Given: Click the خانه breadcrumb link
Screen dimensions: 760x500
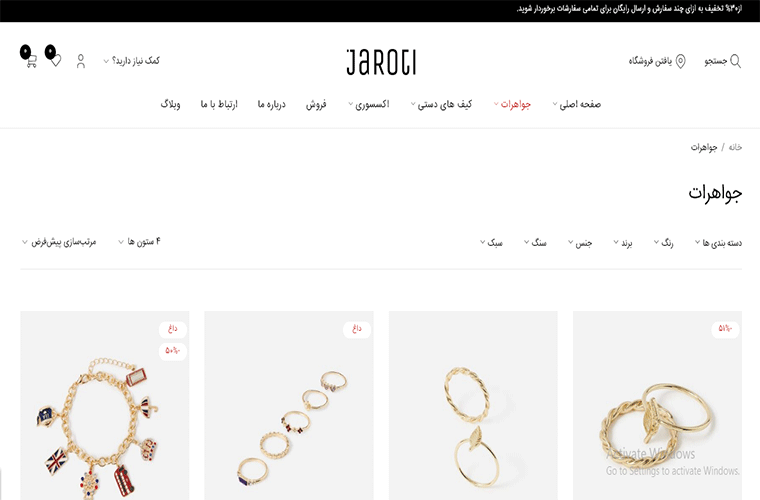Looking at the screenshot, I should click(x=735, y=147).
